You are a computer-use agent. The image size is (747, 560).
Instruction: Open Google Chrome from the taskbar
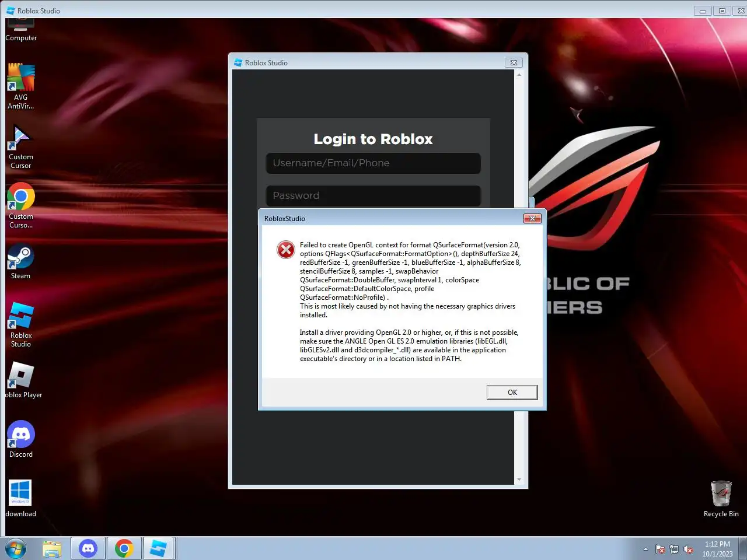[124, 548]
